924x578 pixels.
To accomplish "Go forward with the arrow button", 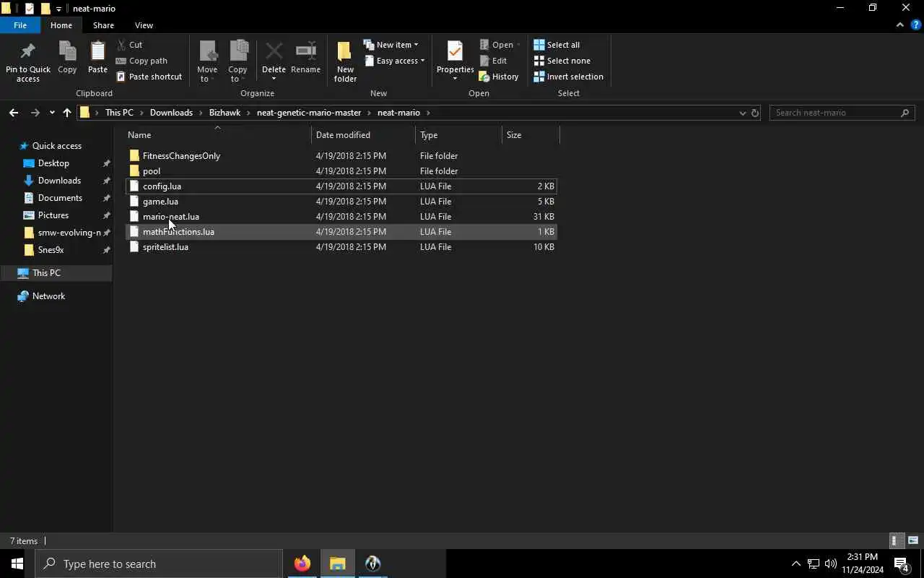I will coord(35,113).
